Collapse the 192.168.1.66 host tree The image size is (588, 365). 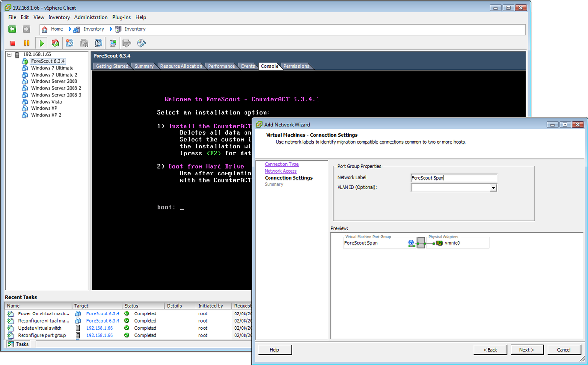(x=9, y=54)
